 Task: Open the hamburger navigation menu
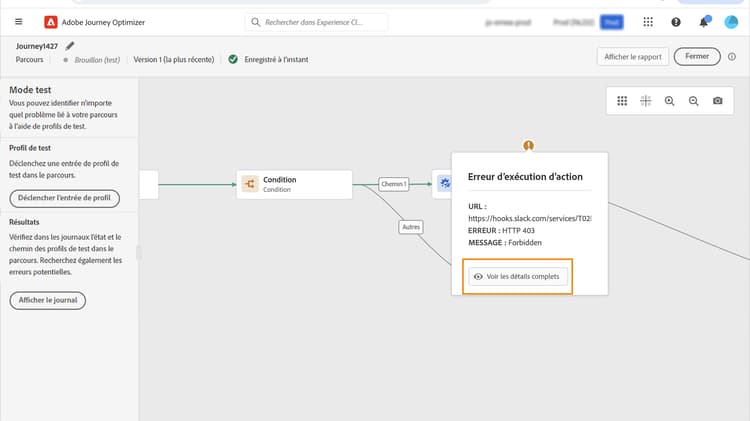[x=18, y=21]
